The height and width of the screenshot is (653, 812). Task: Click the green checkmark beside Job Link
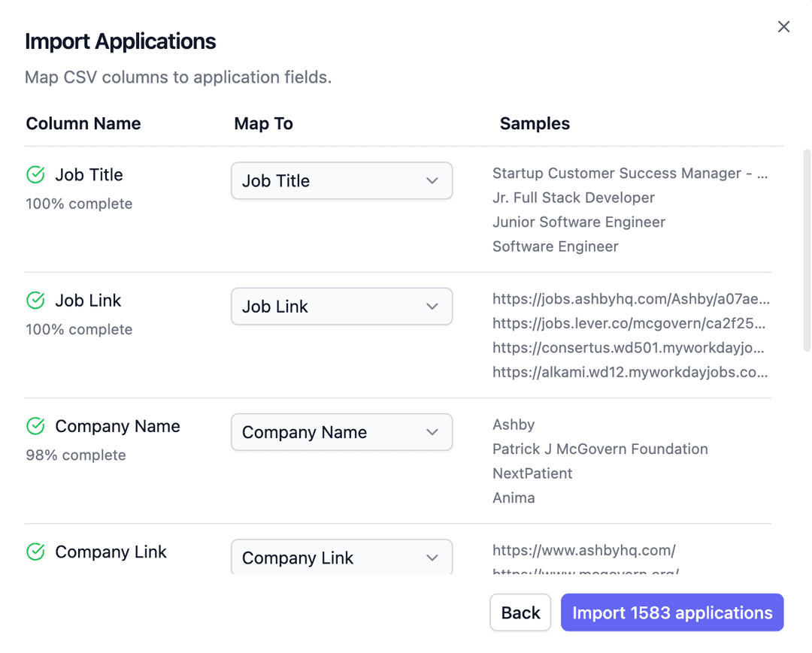[x=35, y=300]
